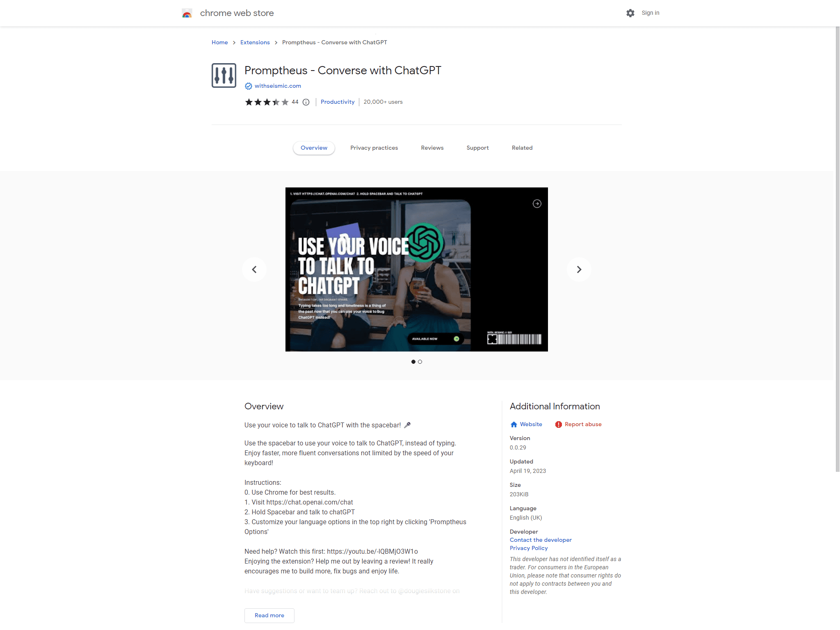840x630 pixels.
Task: Open the settings gear icon
Action: coord(630,13)
